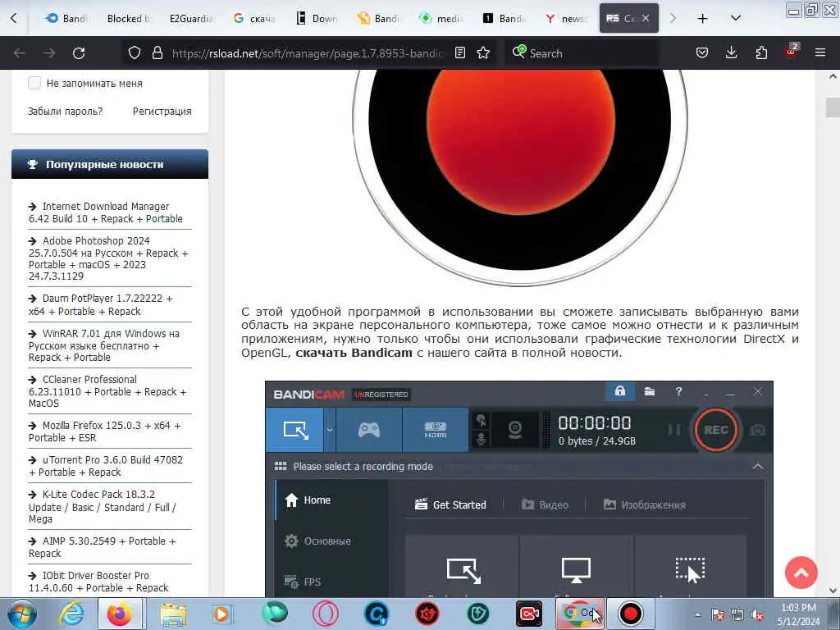This screenshot has width=840, height=630.
Task: Reload the page with the refresh icon
Action: [x=79, y=53]
